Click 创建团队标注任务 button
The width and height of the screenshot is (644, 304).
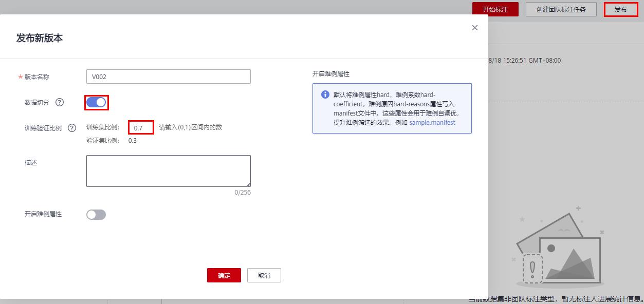click(x=561, y=9)
